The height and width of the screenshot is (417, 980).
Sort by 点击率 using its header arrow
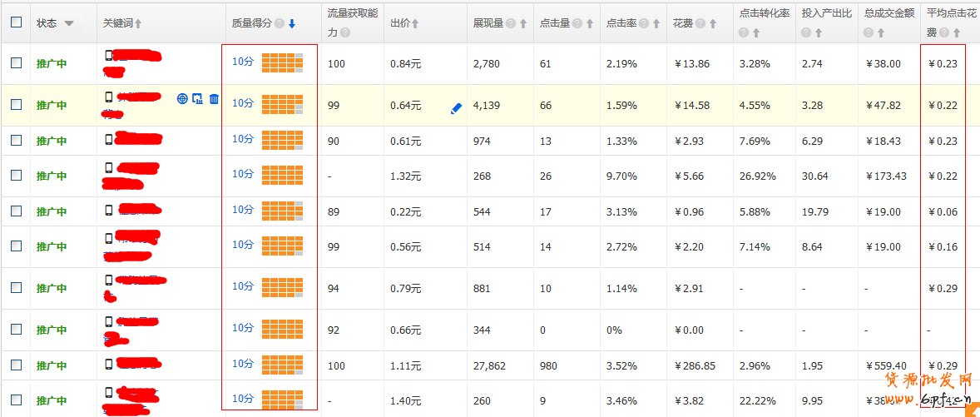(x=656, y=23)
